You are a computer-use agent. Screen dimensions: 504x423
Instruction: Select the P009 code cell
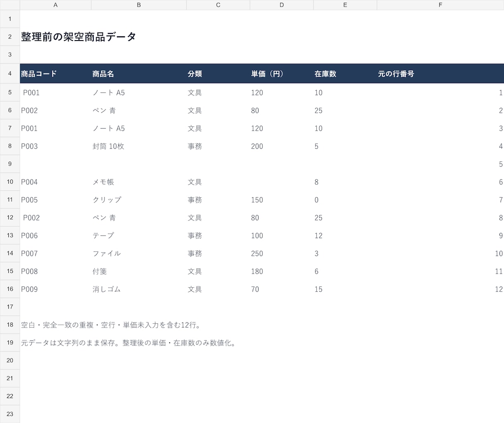pyautogui.click(x=55, y=289)
